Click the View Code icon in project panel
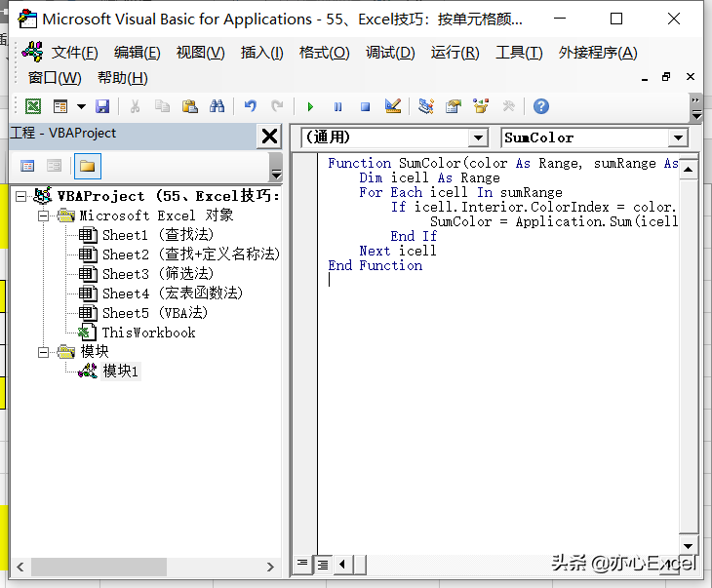 coord(27,166)
